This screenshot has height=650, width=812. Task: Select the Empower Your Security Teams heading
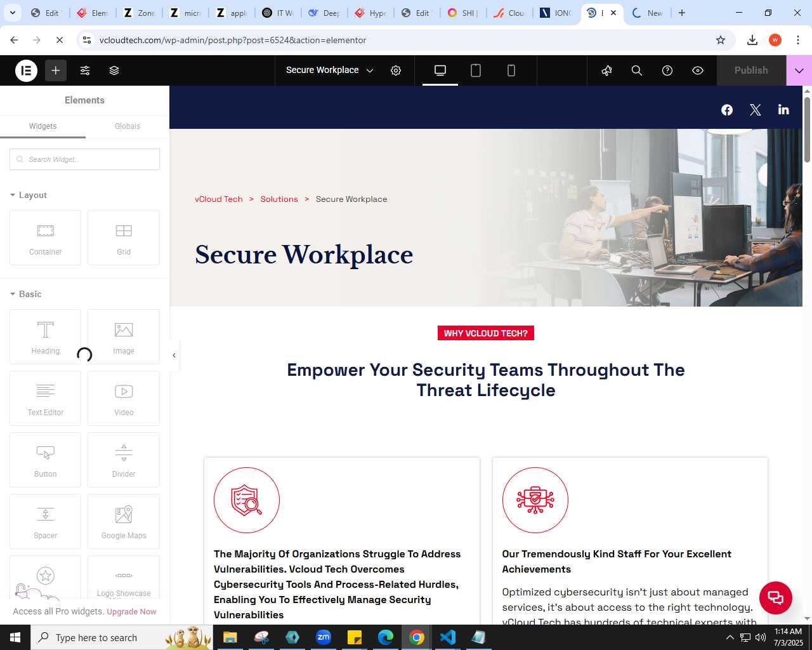486,380
